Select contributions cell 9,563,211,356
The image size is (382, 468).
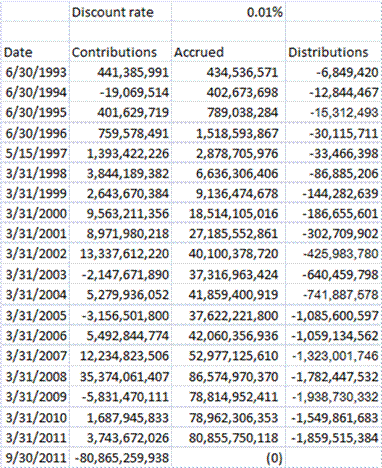[x=120, y=213]
